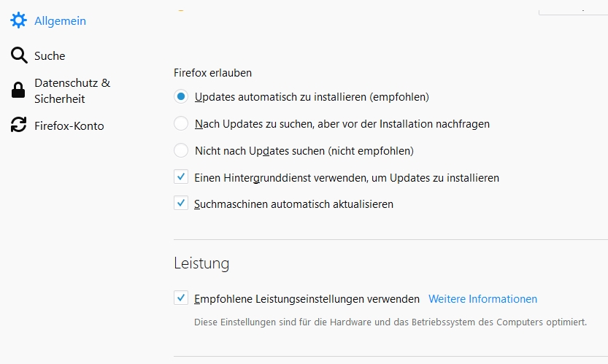The image size is (608, 364).
Task: Open the 'Weitere Informationen' link
Action: tap(482, 299)
